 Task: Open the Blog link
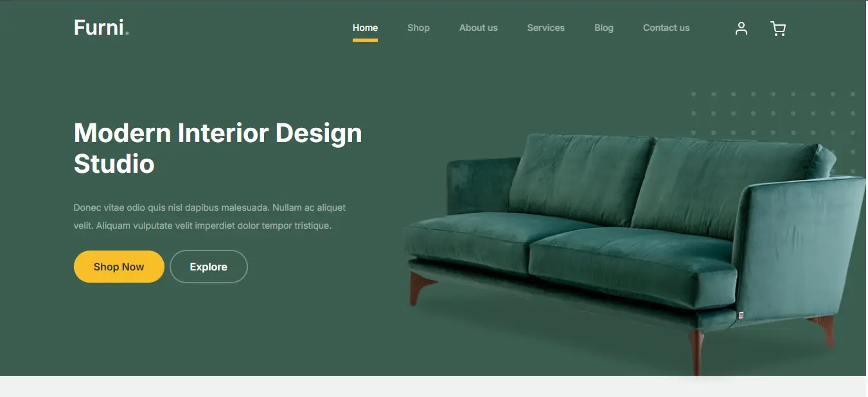pyautogui.click(x=603, y=28)
